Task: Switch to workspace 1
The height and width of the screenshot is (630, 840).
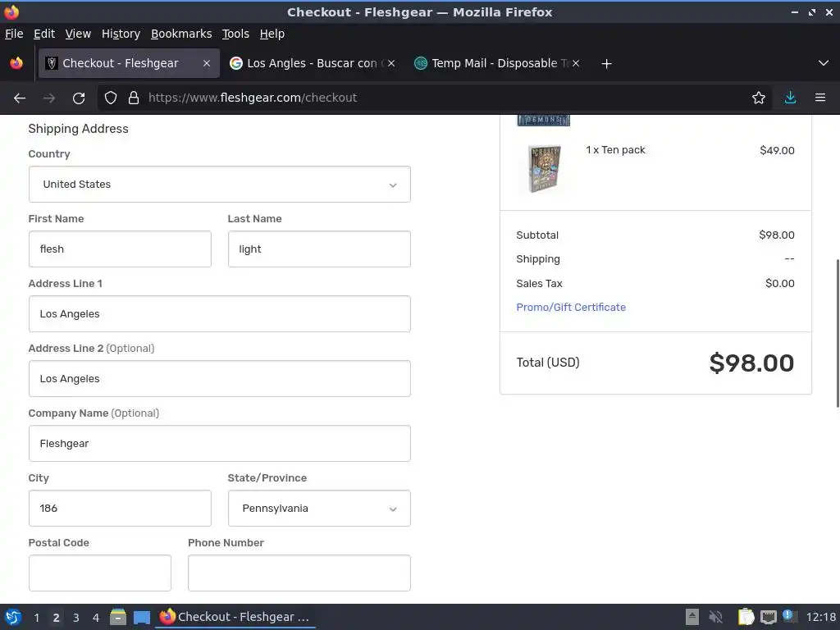Action: tap(36, 618)
